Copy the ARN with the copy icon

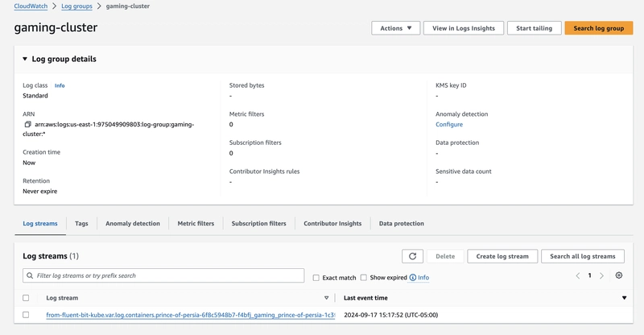[x=27, y=125]
